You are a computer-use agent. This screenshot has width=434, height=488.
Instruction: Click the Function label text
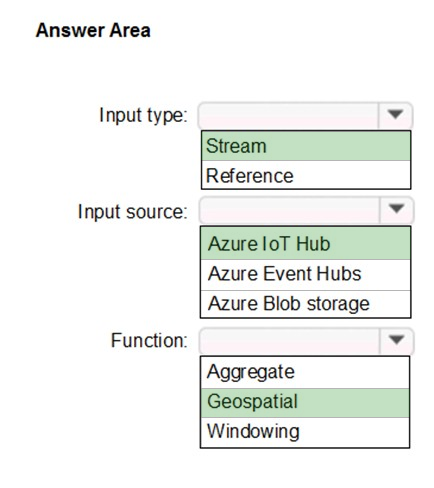[149, 340]
